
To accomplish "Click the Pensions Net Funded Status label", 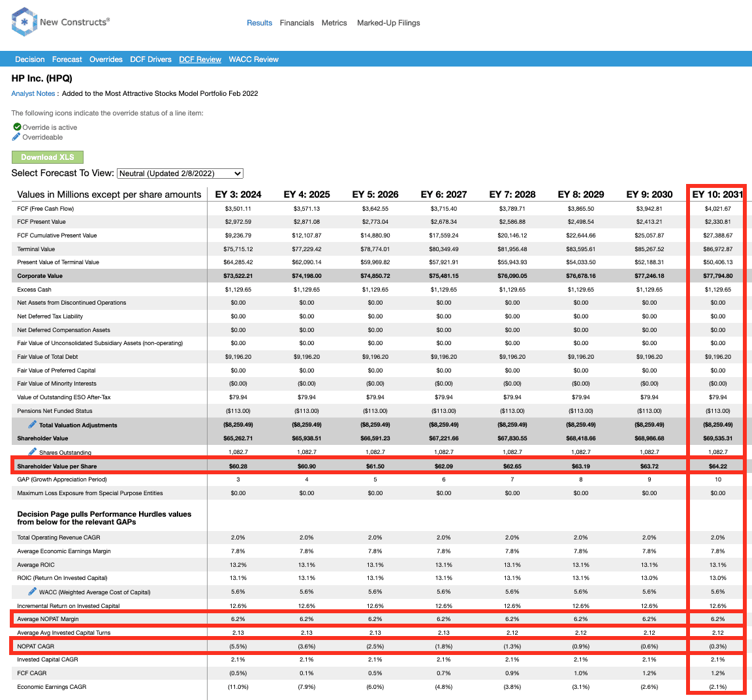I will click(55, 411).
